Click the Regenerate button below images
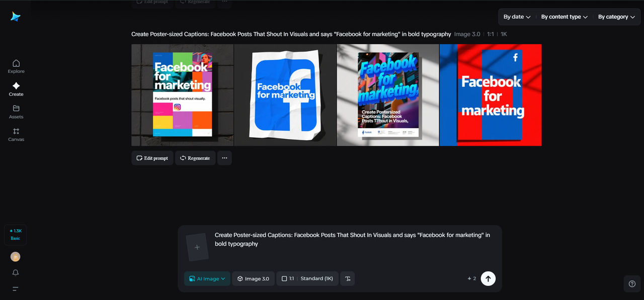The width and height of the screenshot is (644, 300). (195, 158)
